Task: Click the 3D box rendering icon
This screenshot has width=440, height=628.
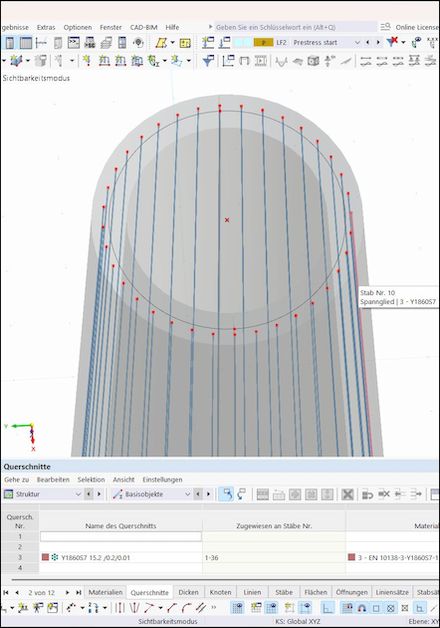Action: (313, 61)
